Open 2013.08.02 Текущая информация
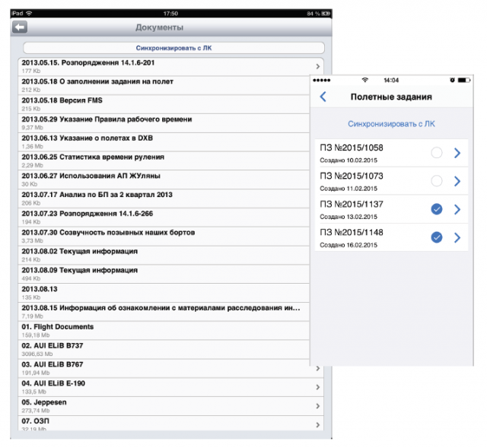The height and width of the screenshot is (448, 487). [x=164, y=256]
